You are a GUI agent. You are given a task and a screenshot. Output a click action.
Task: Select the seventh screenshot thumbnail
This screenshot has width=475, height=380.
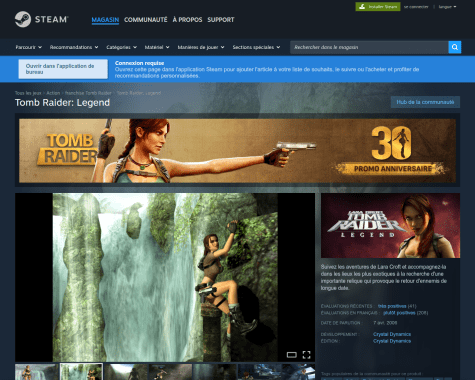point(299,372)
